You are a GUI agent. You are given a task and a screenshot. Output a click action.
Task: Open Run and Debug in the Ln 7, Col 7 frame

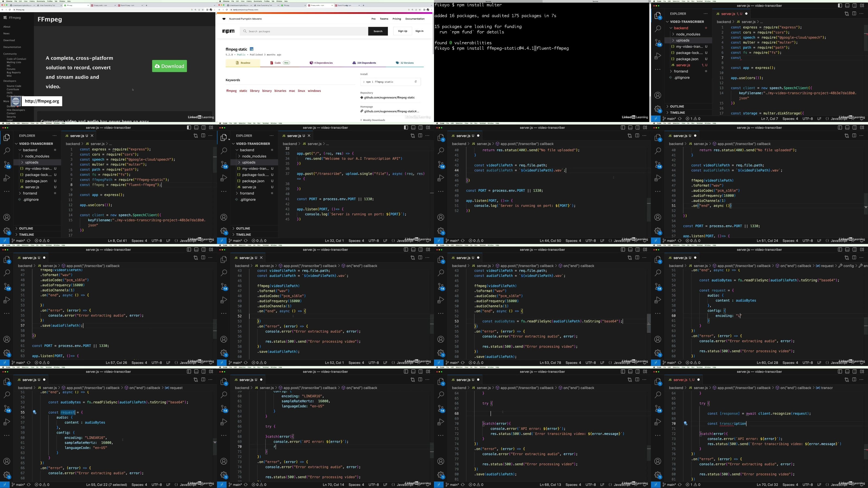tap(658, 56)
